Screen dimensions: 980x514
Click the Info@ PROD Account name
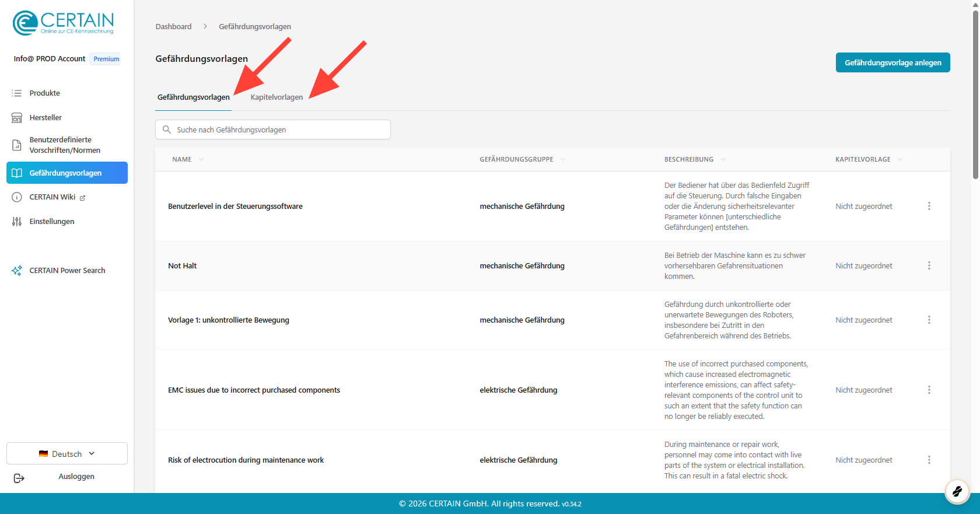tap(50, 59)
